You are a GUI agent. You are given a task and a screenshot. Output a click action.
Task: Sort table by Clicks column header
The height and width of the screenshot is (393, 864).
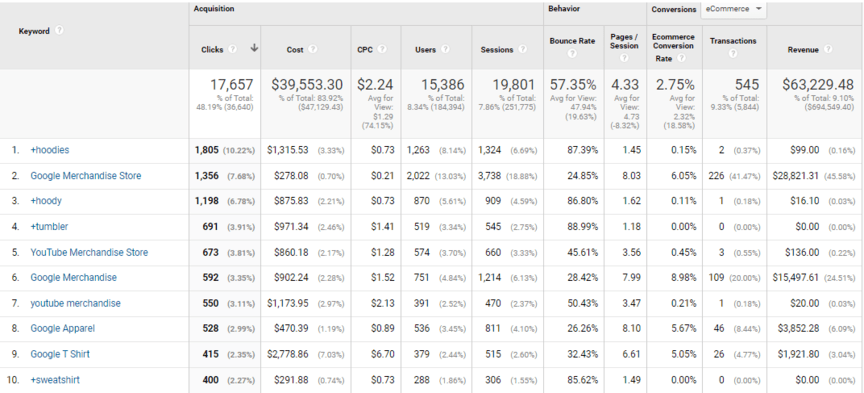click(212, 50)
